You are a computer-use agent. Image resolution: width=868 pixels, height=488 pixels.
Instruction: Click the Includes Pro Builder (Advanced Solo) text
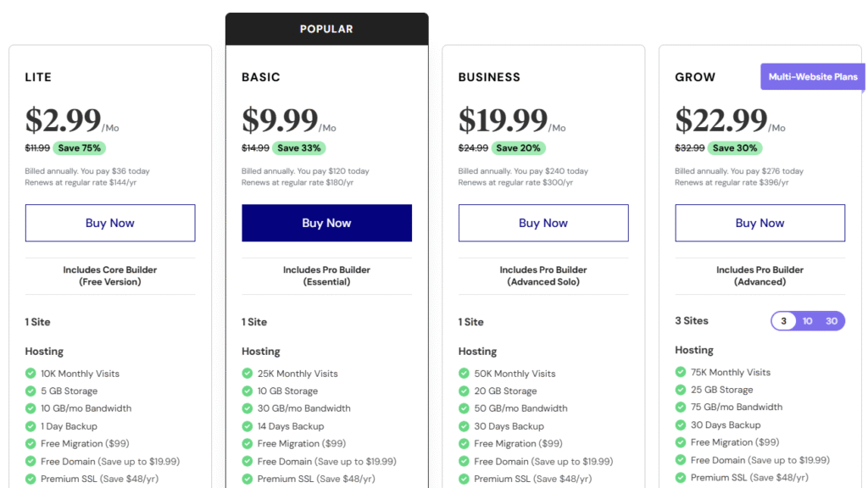pos(543,275)
